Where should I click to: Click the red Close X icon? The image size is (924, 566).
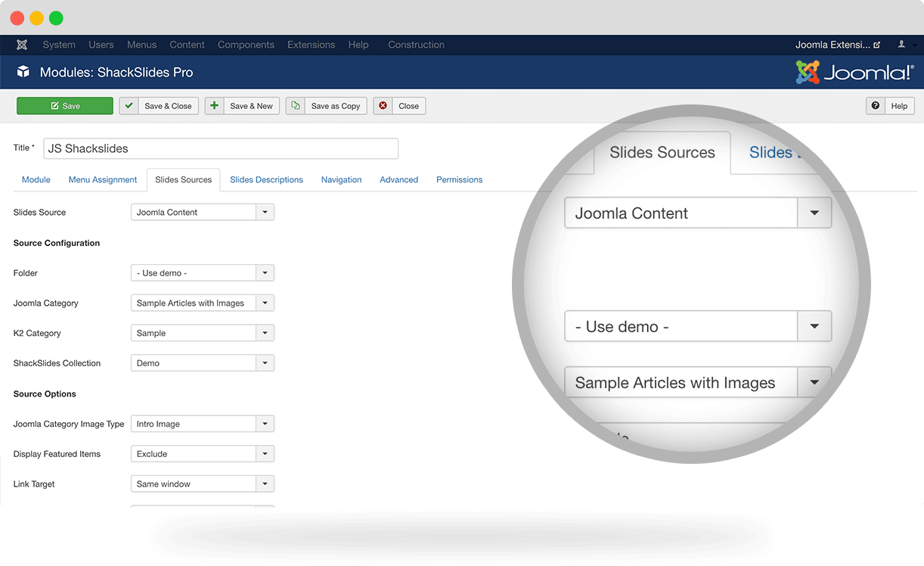coord(383,106)
